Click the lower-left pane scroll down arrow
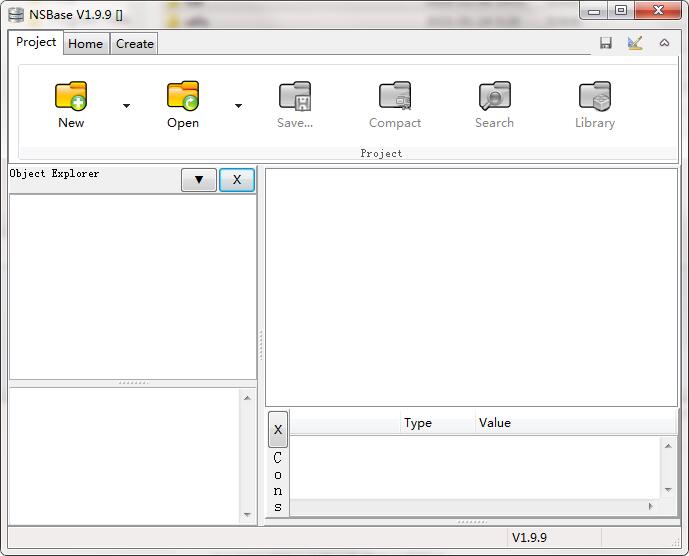Screen dimensions: 689x556 [x=247, y=514]
